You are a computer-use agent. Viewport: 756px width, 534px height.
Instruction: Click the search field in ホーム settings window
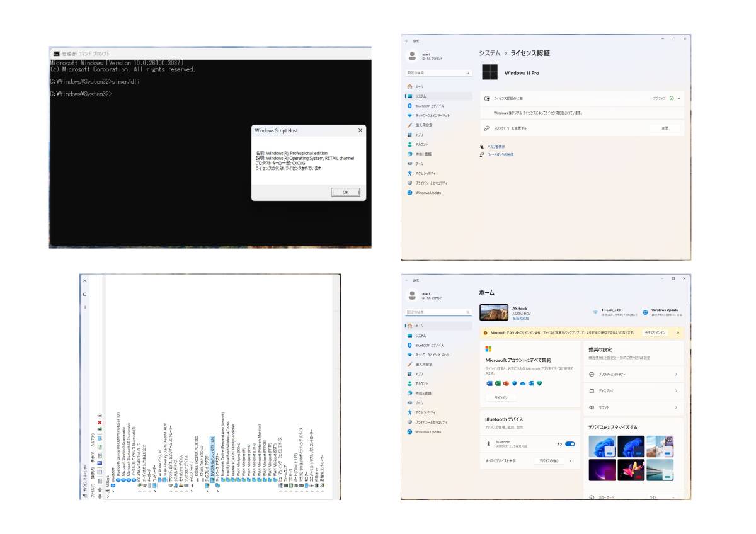pyautogui.click(x=439, y=312)
